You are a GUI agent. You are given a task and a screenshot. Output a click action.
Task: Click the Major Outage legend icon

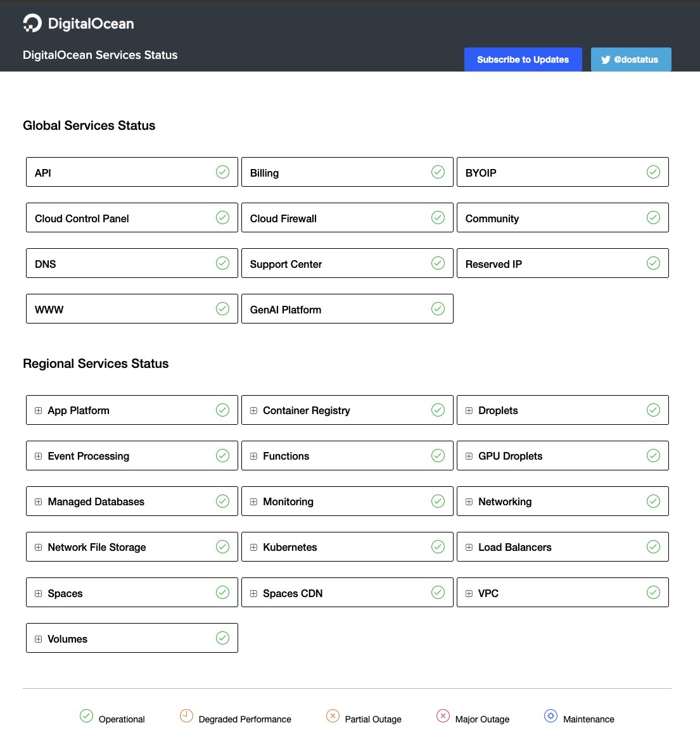443,716
